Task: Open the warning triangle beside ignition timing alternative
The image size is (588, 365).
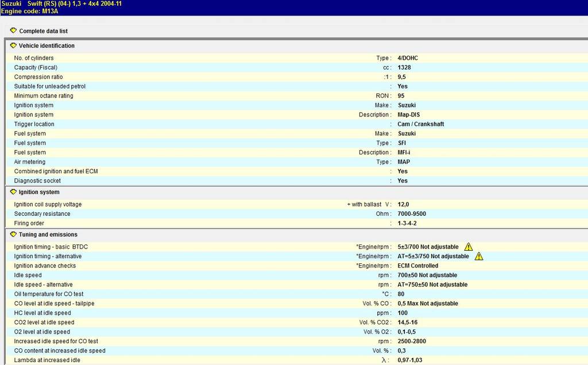Action: (x=479, y=257)
